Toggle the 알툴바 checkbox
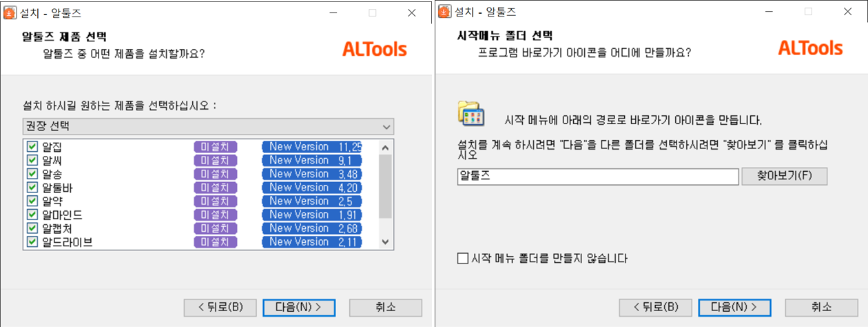The width and height of the screenshot is (868, 327). tap(32, 187)
